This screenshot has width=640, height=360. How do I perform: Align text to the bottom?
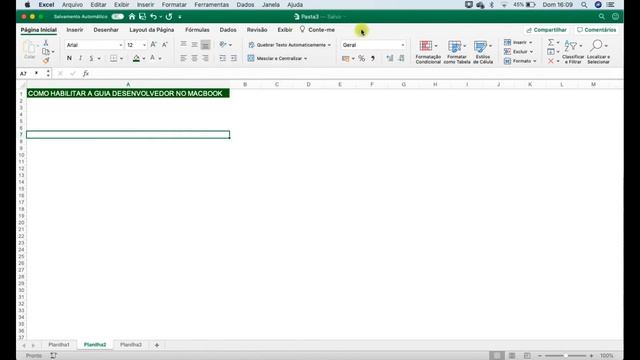205,44
